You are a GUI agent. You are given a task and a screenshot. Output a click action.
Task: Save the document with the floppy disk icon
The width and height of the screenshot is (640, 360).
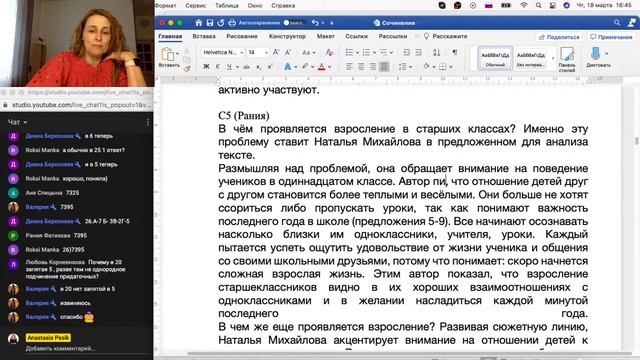tap(209, 23)
